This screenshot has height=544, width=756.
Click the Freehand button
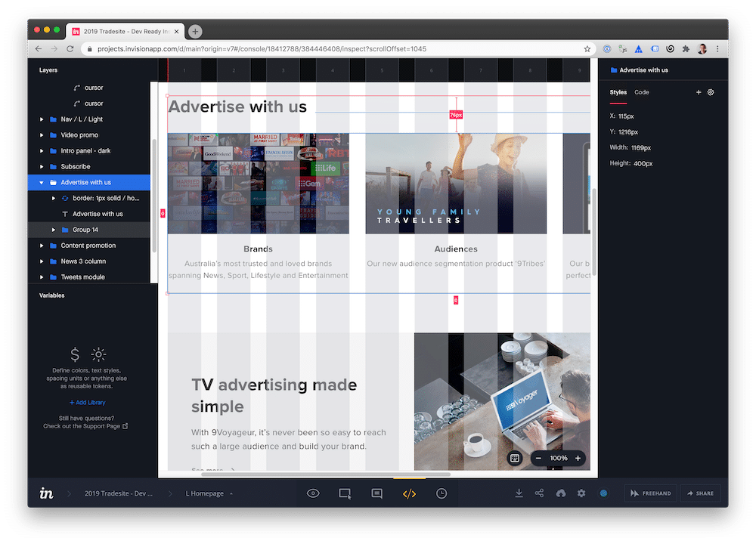click(650, 493)
